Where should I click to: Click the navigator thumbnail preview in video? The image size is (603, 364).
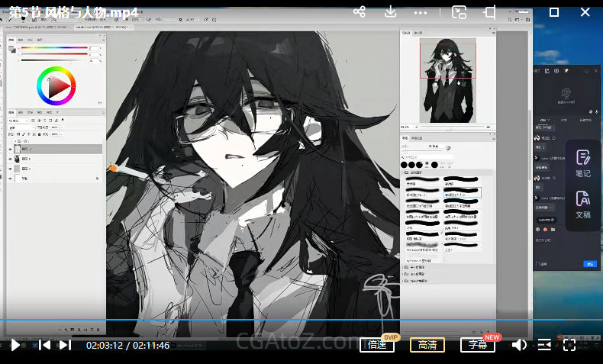pyautogui.click(x=448, y=80)
